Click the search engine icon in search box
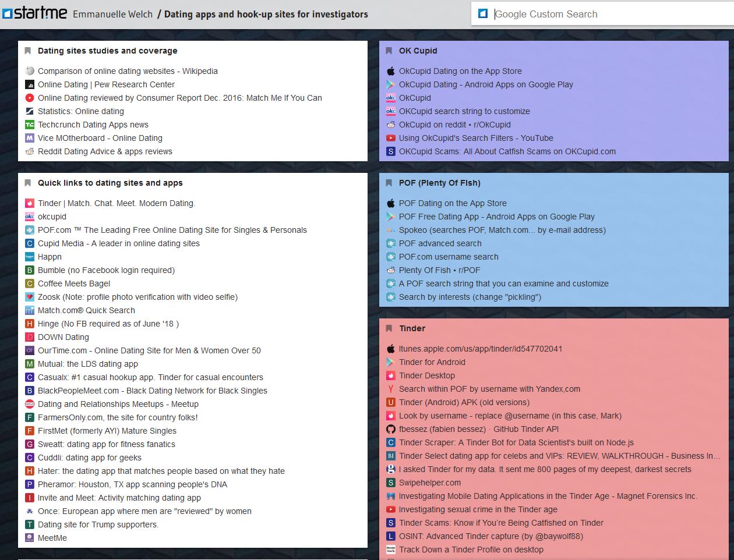 483,13
